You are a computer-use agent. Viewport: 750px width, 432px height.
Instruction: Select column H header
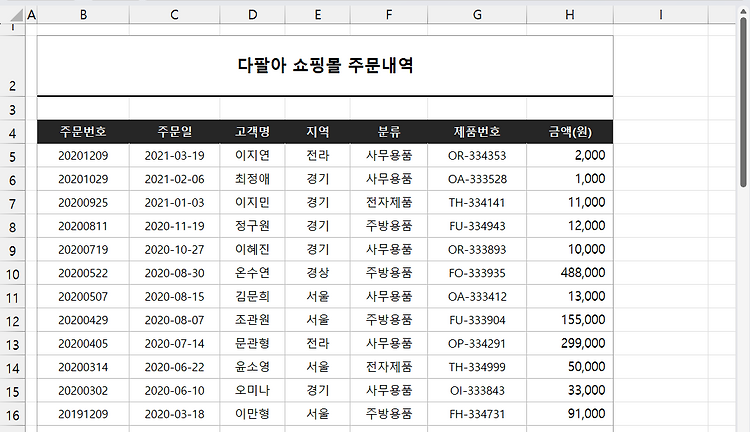pyautogui.click(x=570, y=15)
